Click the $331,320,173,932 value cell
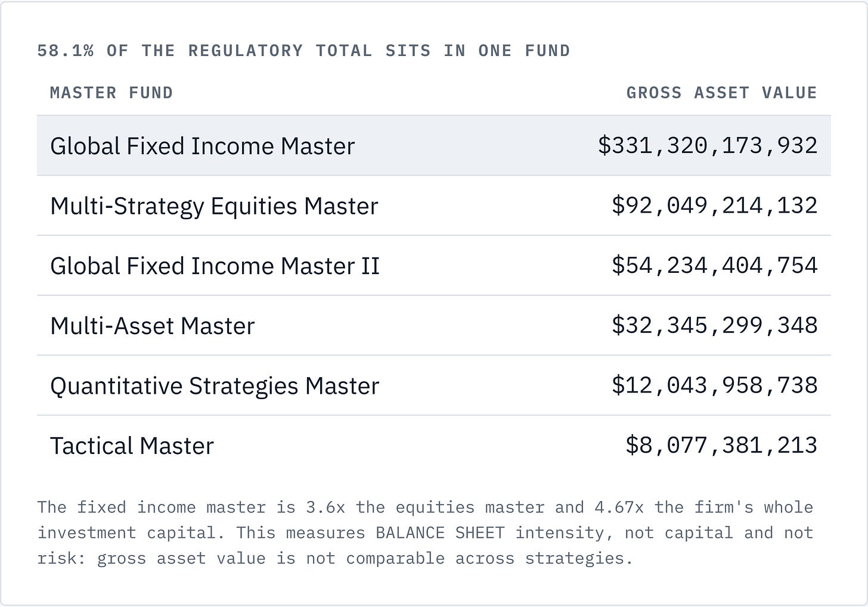This screenshot has height=607, width=868. [x=708, y=145]
